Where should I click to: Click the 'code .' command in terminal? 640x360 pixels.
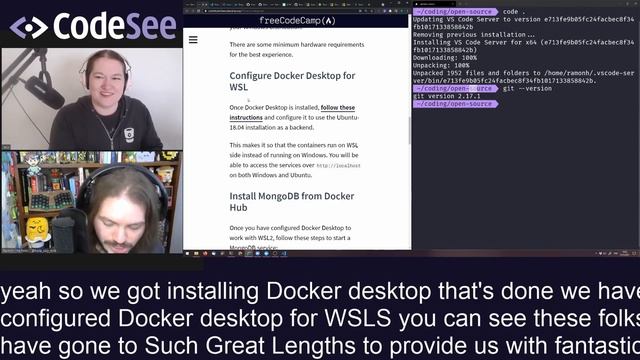pos(514,12)
